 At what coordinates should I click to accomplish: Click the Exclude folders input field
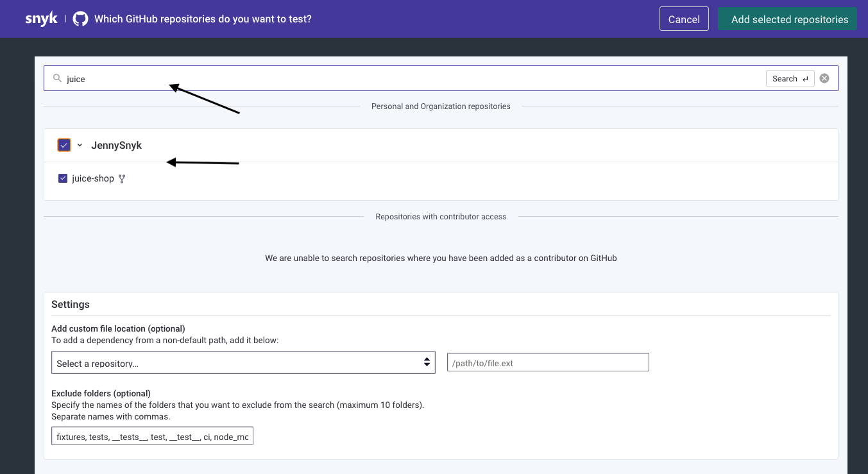click(x=152, y=436)
